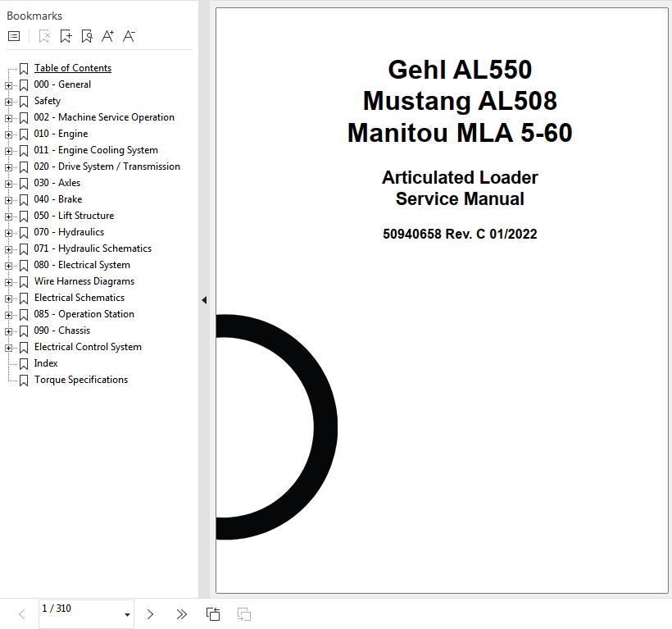Expand 011 - Engine Cooling System
Image resolution: width=672 pixels, height=629 pixels.
click(x=8, y=151)
